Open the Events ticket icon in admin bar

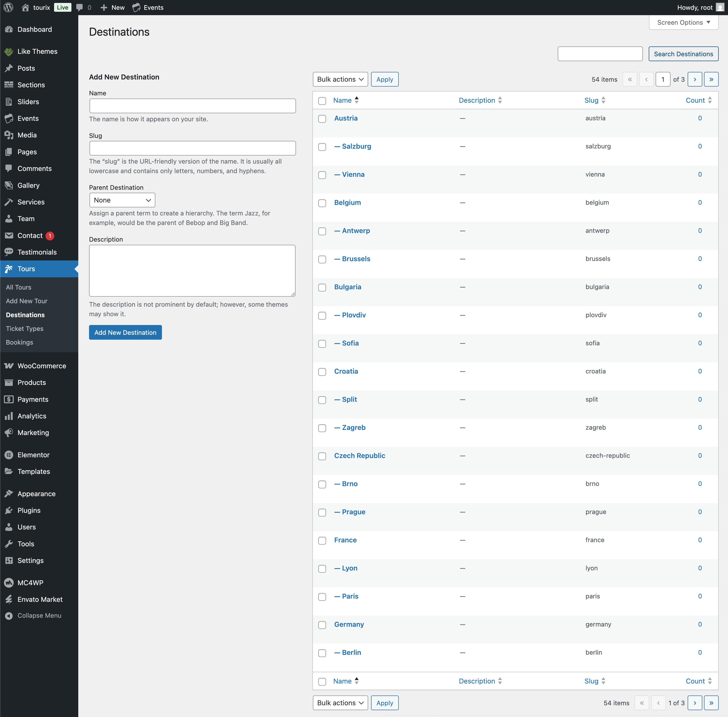pyautogui.click(x=136, y=8)
